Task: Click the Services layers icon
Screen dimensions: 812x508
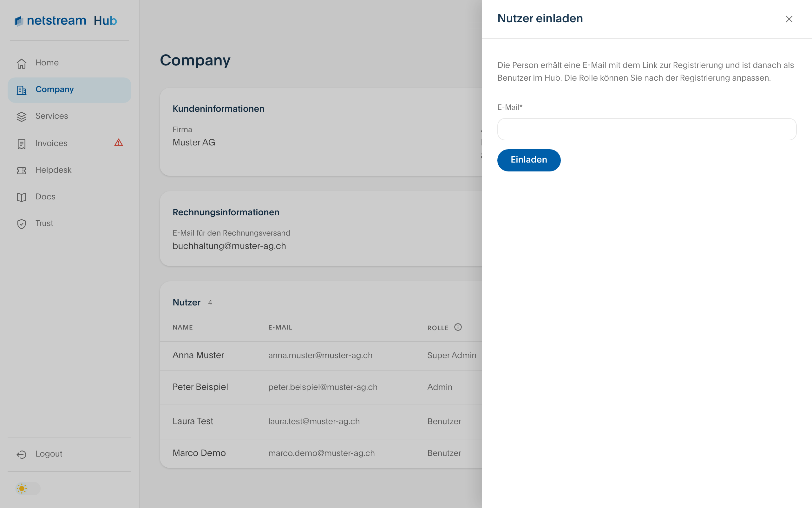Action: [x=22, y=117]
